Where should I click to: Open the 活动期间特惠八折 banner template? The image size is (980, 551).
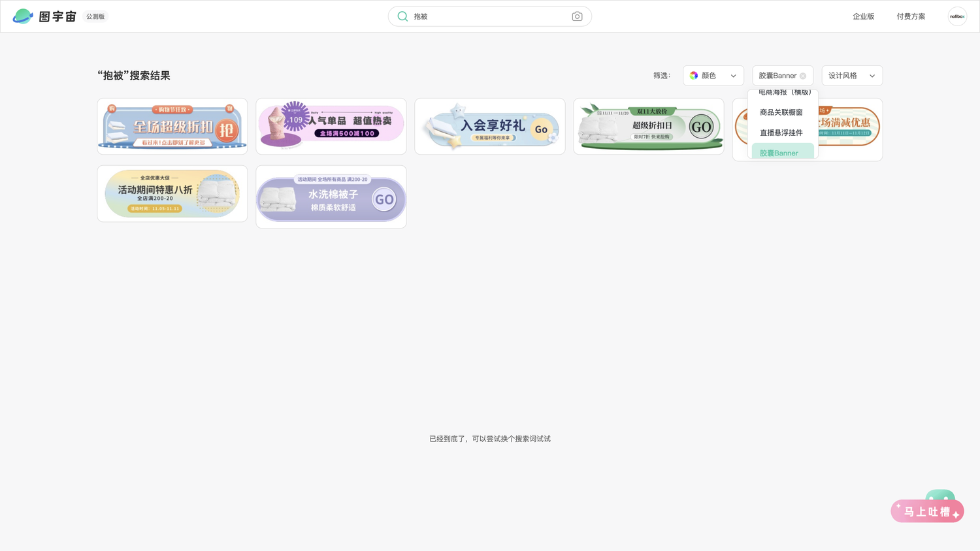pyautogui.click(x=172, y=193)
